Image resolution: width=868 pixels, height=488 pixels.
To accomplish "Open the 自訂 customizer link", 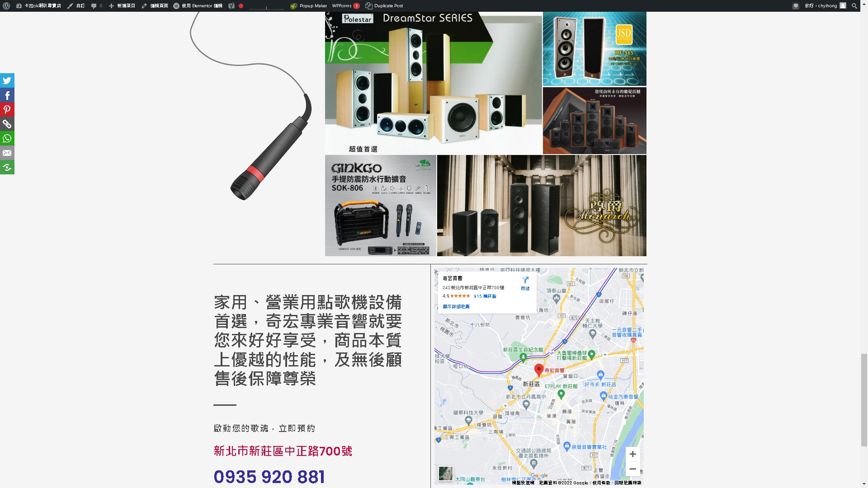I will click(x=76, y=6).
